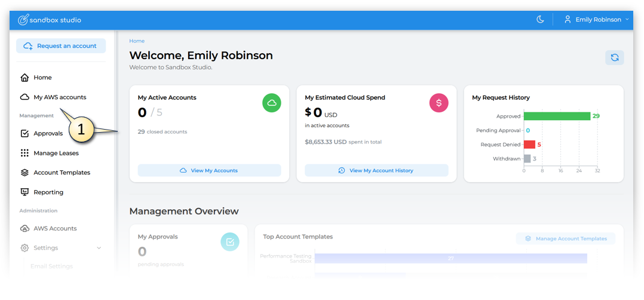Expand the Settings section chevron
The height and width of the screenshot is (300, 644).
pyautogui.click(x=99, y=248)
